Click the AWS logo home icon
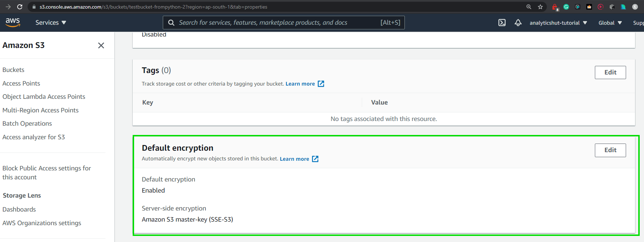The image size is (644, 242). [x=13, y=22]
